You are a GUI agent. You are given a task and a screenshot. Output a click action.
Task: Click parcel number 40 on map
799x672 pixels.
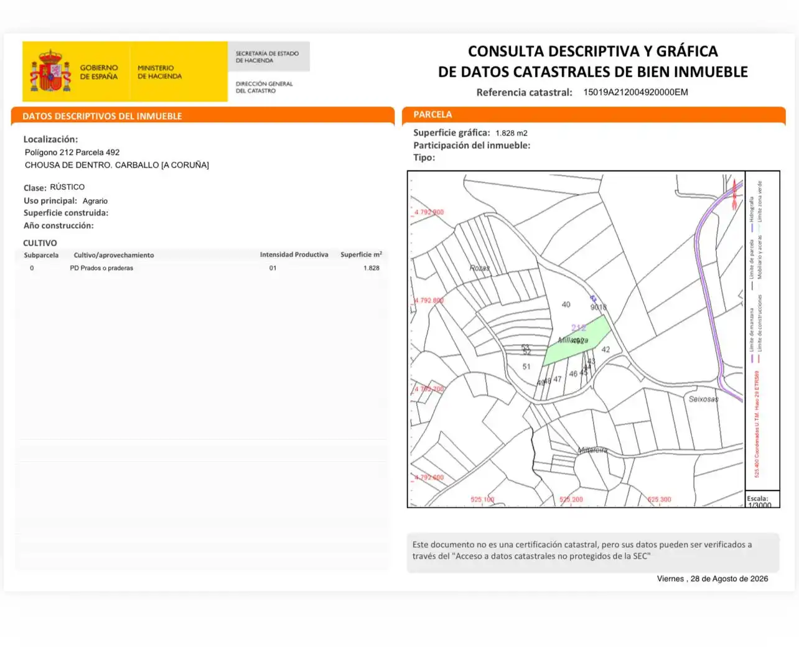point(566,304)
